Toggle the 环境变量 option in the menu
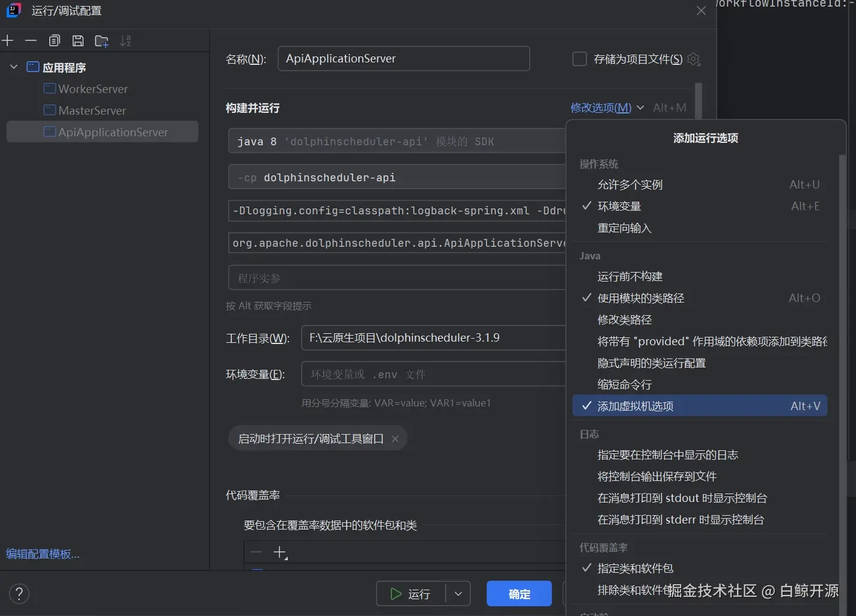This screenshot has width=856, height=616. [700, 206]
